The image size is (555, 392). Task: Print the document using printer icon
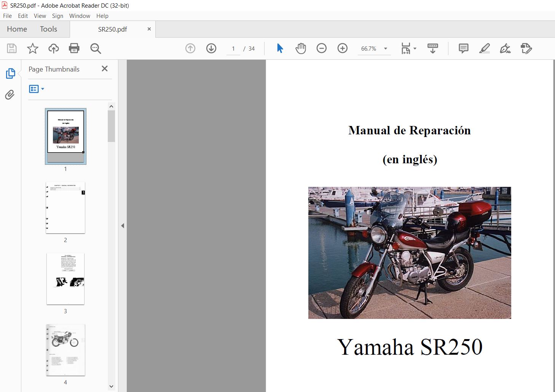74,48
